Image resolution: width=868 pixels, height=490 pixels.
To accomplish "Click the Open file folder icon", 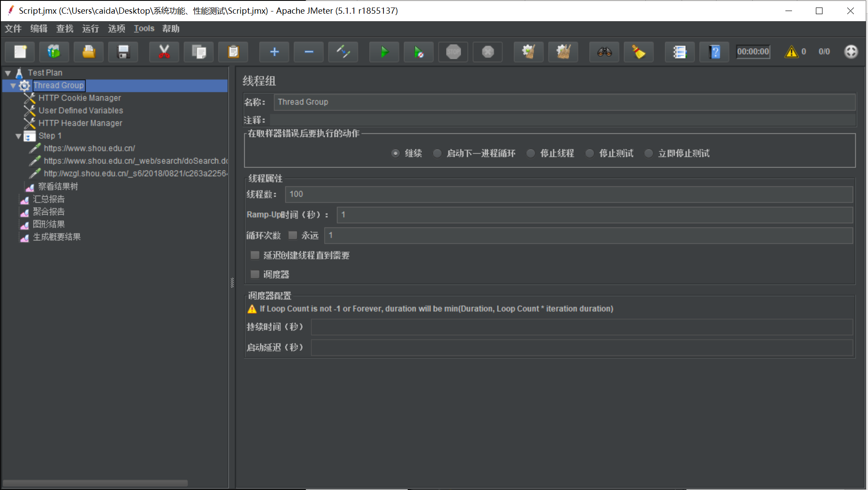I will (88, 52).
